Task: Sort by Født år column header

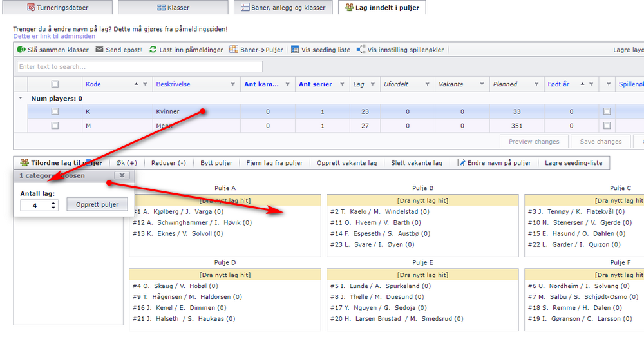Action: [x=558, y=84]
